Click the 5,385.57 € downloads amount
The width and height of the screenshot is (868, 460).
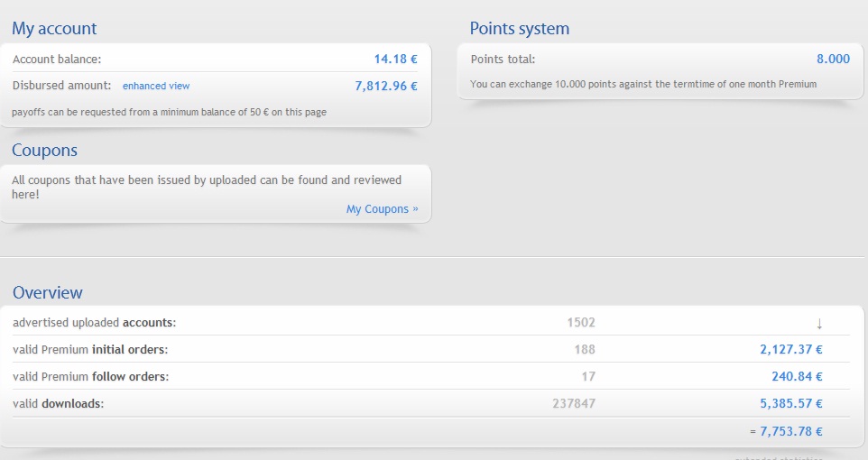pos(790,404)
